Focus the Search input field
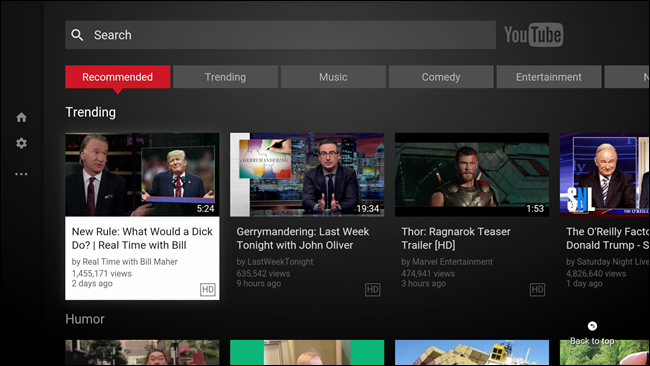The width and height of the screenshot is (650, 366). point(281,35)
